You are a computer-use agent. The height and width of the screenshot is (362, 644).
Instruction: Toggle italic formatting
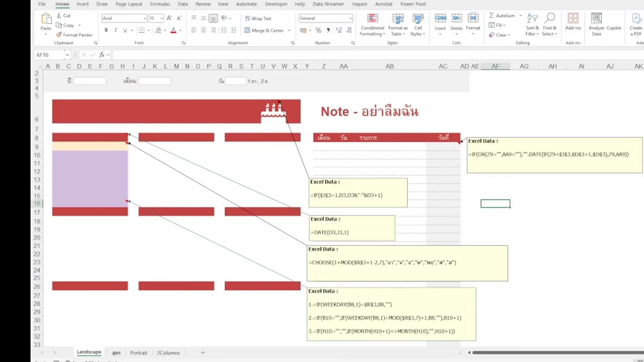[x=115, y=30]
